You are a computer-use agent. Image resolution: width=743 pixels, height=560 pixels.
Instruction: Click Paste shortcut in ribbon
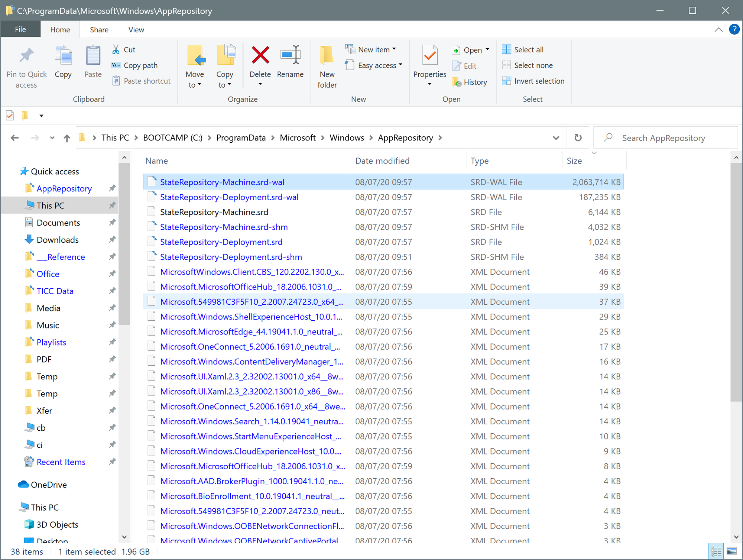[141, 81]
